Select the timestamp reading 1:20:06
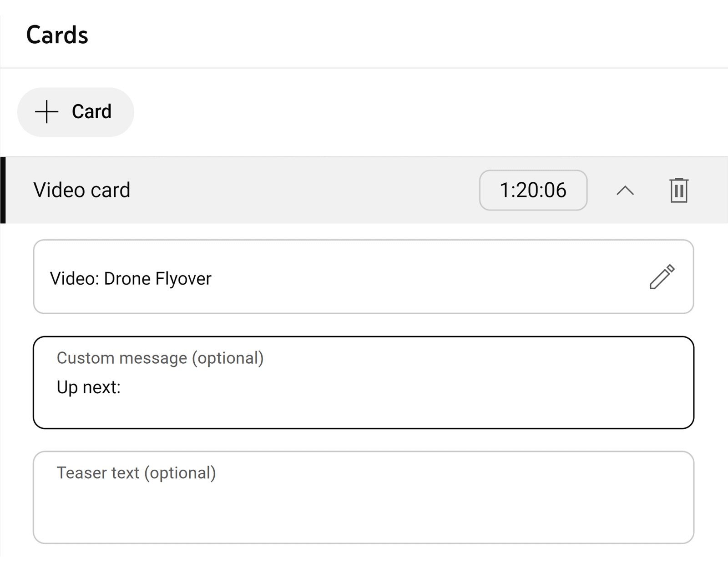 pyautogui.click(x=533, y=191)
